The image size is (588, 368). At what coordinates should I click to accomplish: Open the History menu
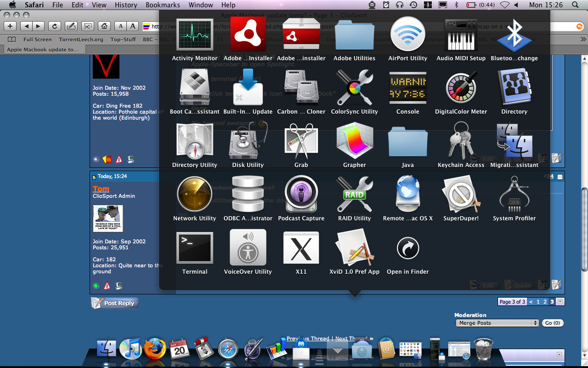coord(126,5)
